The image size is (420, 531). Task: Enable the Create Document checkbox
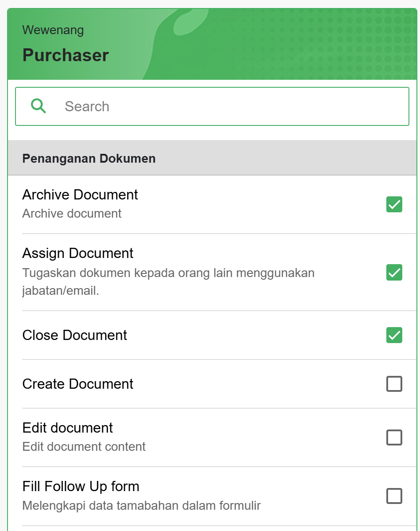394,384
